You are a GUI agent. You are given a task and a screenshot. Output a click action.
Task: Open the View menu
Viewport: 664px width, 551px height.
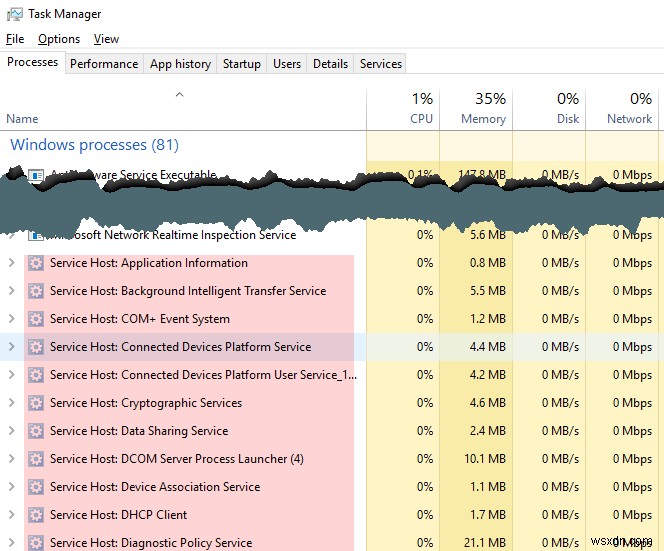point(106,39)
